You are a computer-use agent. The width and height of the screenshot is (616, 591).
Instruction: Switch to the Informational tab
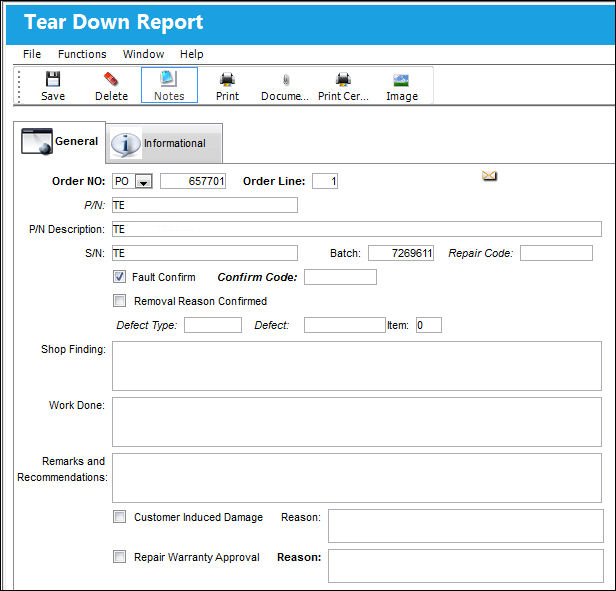point(164,143)
